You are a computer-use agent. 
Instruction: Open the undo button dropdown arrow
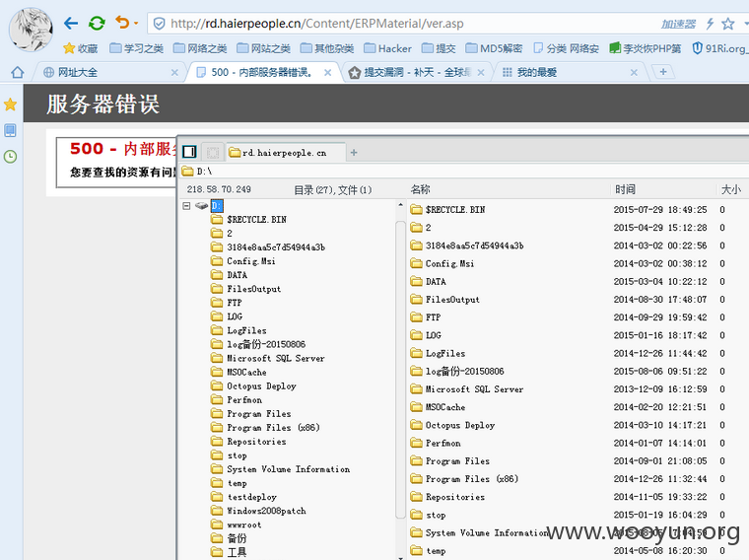click(x=136, y=23)
